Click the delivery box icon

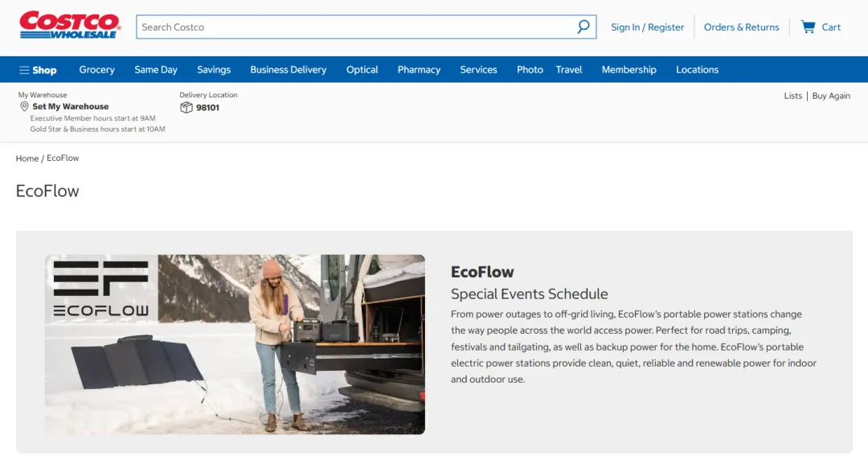click(x=186, y=108)
